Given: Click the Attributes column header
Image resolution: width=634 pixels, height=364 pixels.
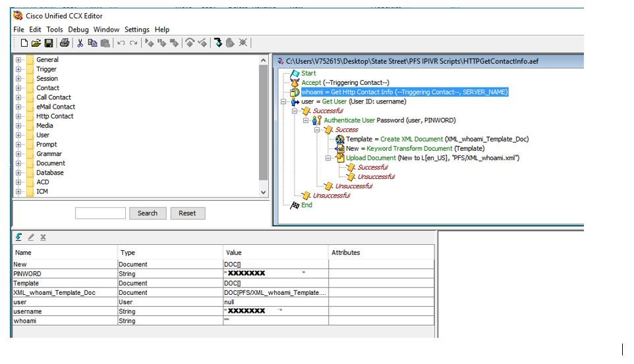Looking at the screenshot, I should click(x=382, y=253).
